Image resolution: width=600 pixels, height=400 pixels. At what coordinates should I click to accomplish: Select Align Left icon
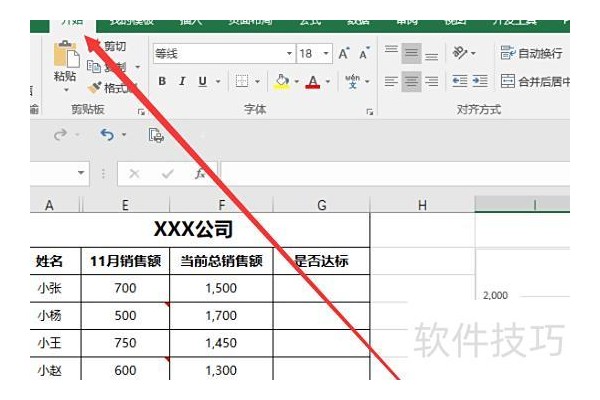(391, 81)
